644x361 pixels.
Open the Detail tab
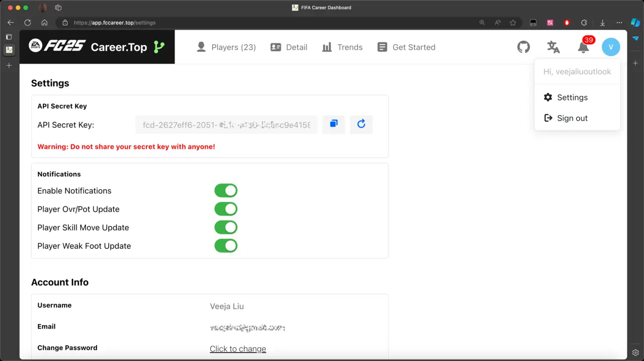pyautogui.click(x=289, y=47)
